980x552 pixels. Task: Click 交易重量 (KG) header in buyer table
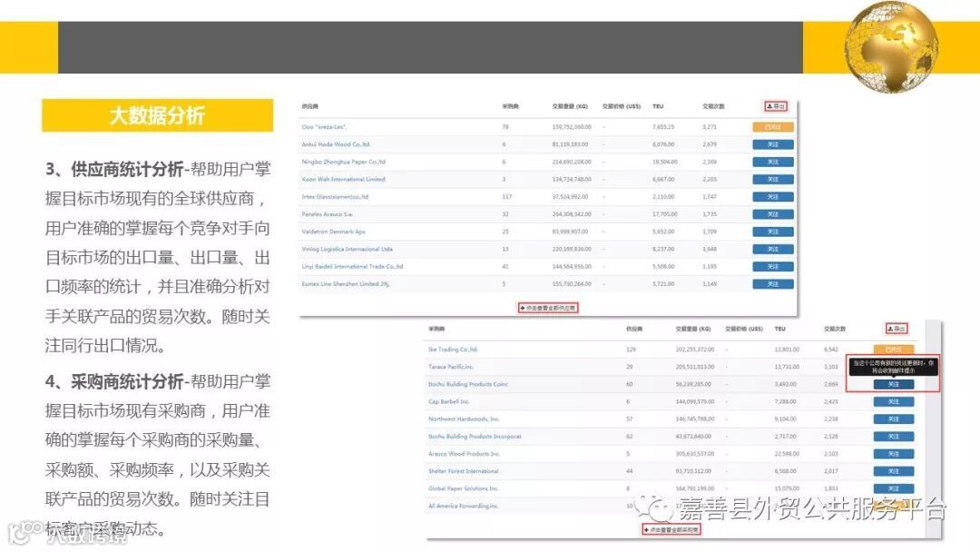point(692,329)
